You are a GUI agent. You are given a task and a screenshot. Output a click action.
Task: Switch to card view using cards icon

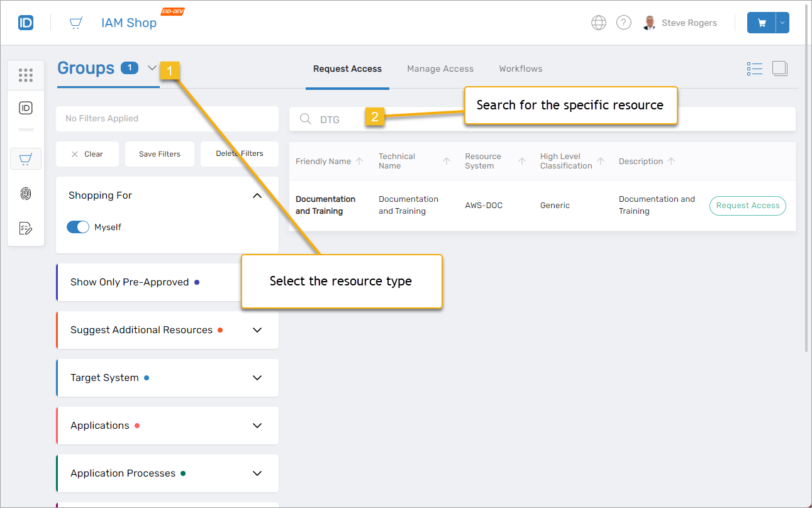point(779,68)
